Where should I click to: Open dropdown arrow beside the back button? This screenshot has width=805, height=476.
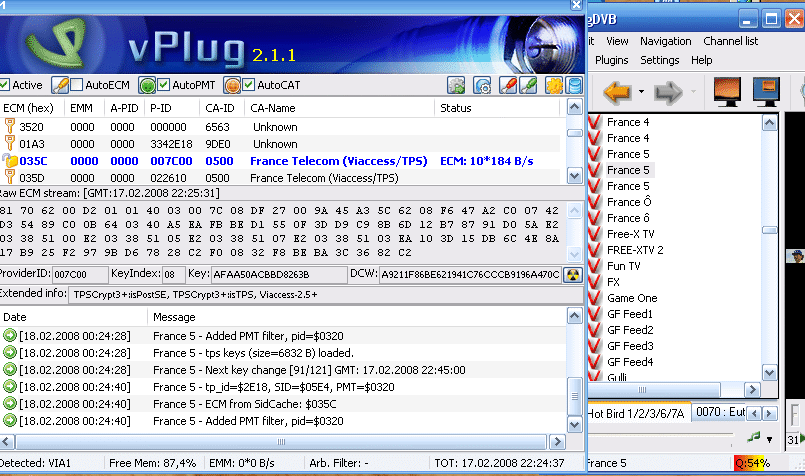tap(641, 92)
